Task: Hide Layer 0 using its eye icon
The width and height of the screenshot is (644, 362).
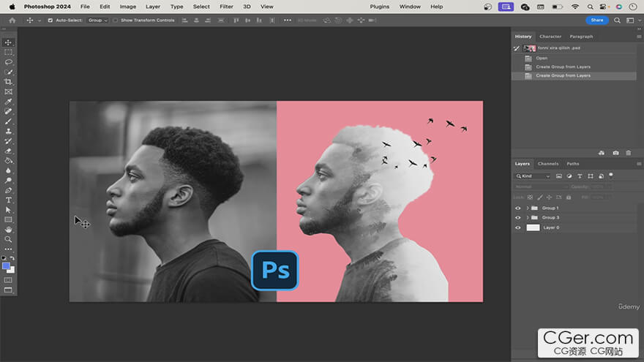Action: pos(518,227)
